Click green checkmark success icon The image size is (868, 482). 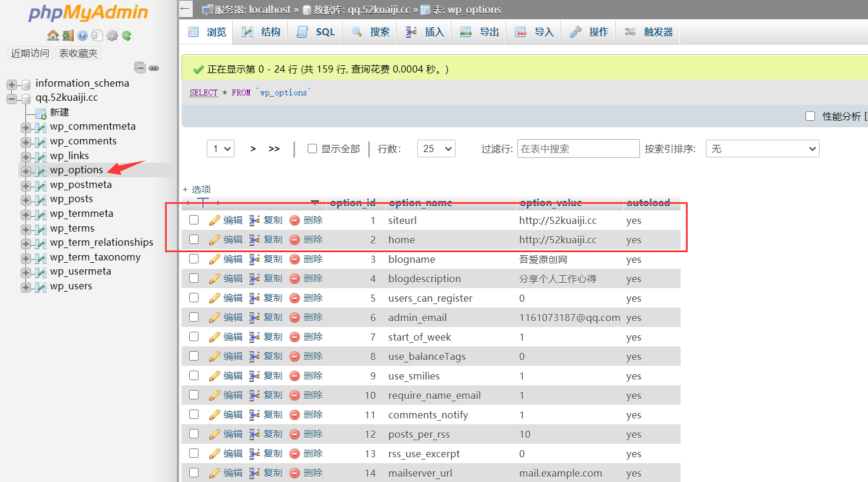click(x=199, y=70)
